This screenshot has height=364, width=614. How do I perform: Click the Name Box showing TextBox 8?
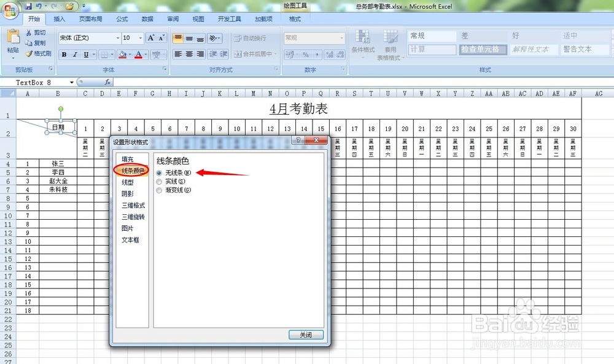tap(36, 82)
